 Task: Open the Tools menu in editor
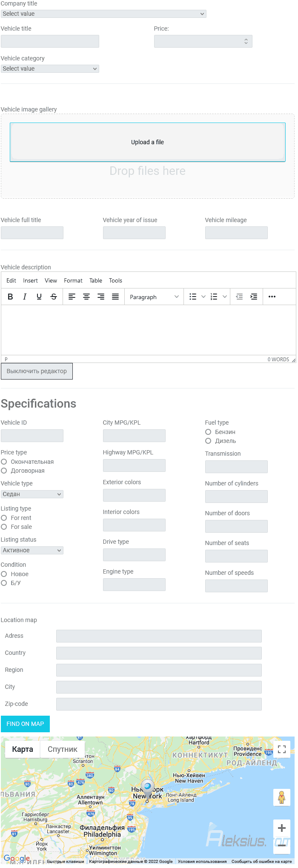pyautogui.click(x=115, y=280)
